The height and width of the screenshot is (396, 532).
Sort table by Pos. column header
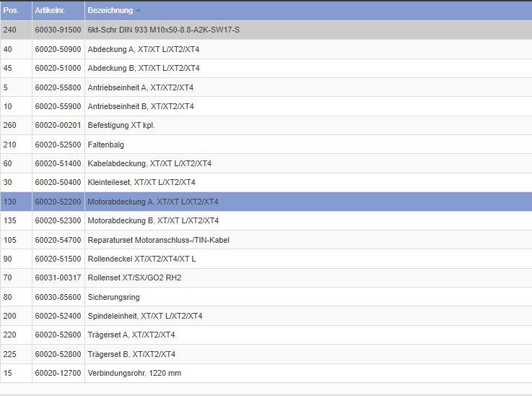[11, 11]
